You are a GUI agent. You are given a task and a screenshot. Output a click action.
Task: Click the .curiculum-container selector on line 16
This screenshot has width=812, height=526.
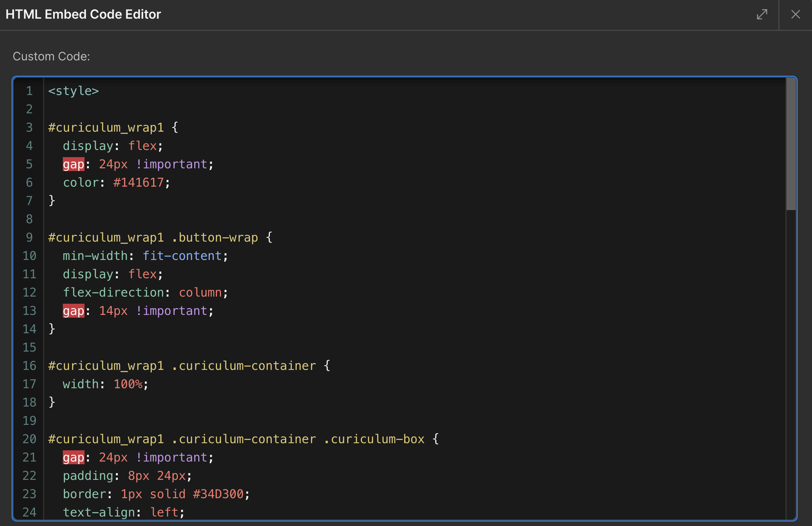pyautogui.click(x=244, y=366)
